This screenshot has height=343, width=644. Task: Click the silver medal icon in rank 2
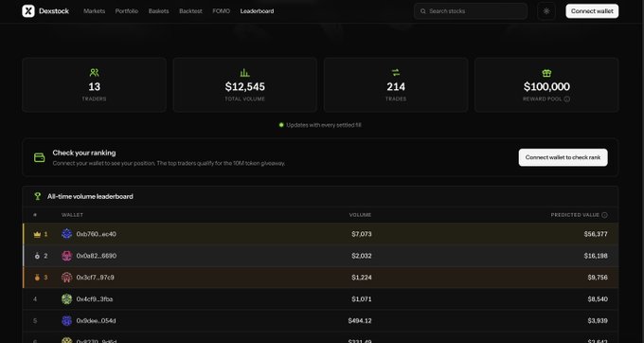[x=37, y=256]
